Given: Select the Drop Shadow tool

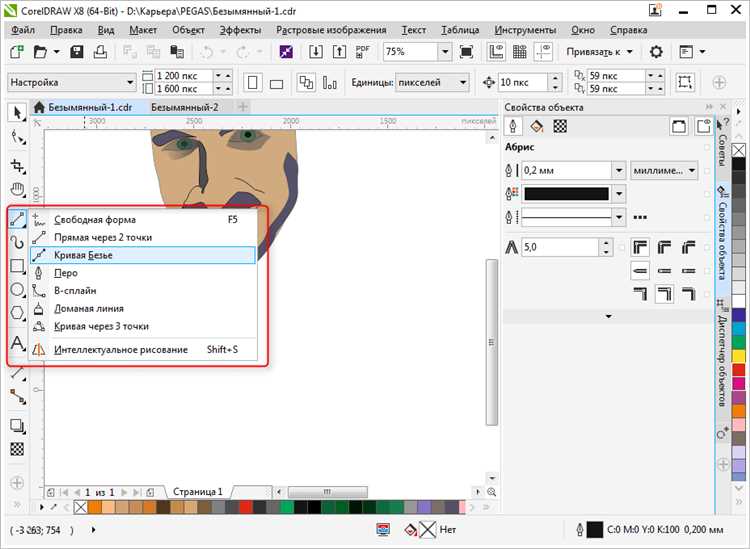Looking at the screenshot, I should pos(17,426).
